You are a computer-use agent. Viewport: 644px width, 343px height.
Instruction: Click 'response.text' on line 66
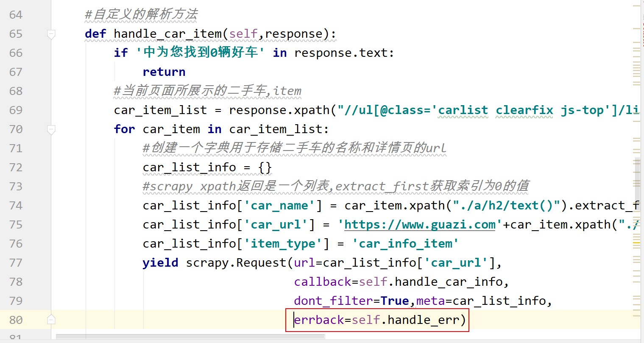[x=341, y=53]
